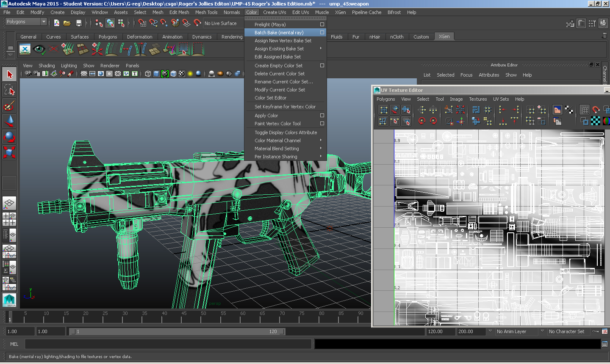Select the arrow Select Tool in the toolbox
This screenshot has height=364, width=610.
[x=9, y=74]
